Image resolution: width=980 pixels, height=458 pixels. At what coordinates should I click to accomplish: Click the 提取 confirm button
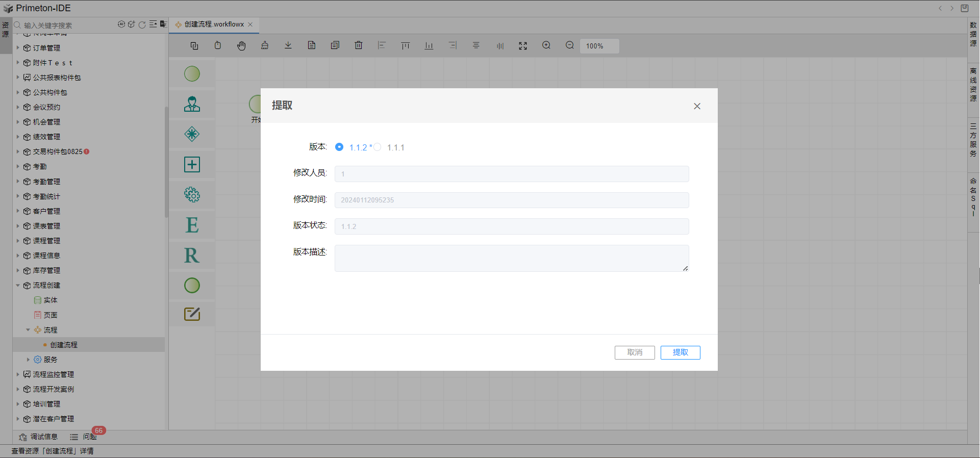680,352
